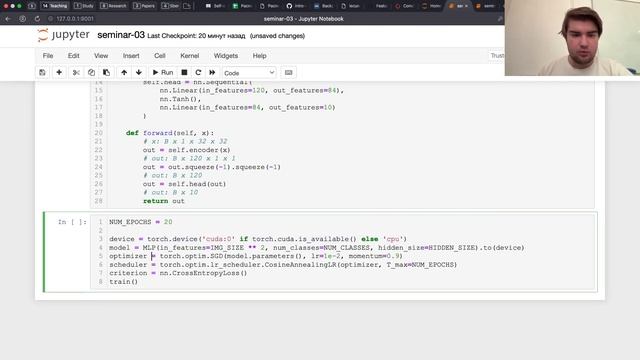The width and height of the screenshot is (640, 360).
Task: Run the current cell
Action: tap(163, 72)
